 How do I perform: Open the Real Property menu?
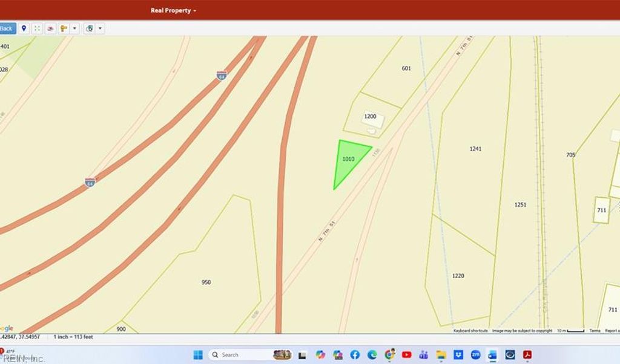click(173, 10)
